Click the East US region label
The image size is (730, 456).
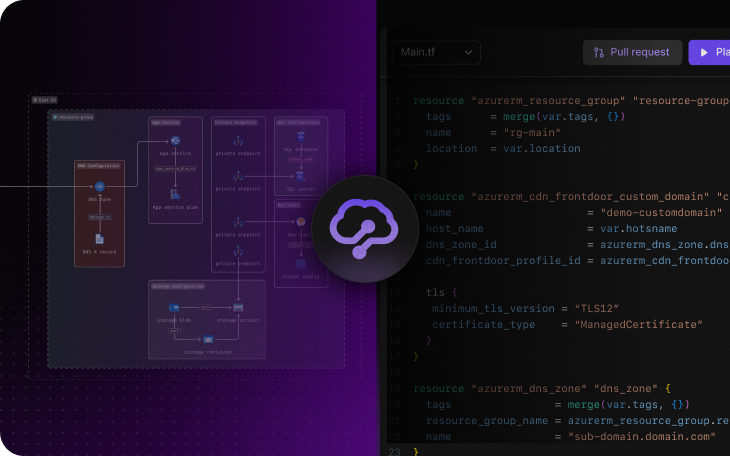44,100
